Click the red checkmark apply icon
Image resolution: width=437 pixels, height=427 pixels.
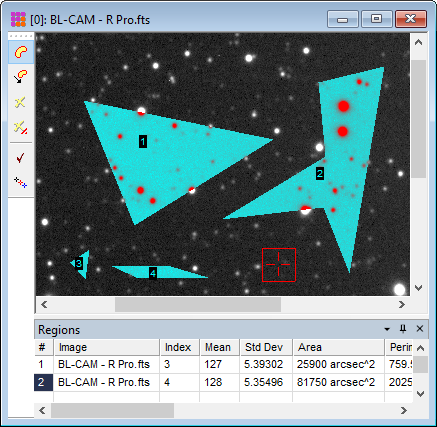pyautogui.click(x=21, y=158)
